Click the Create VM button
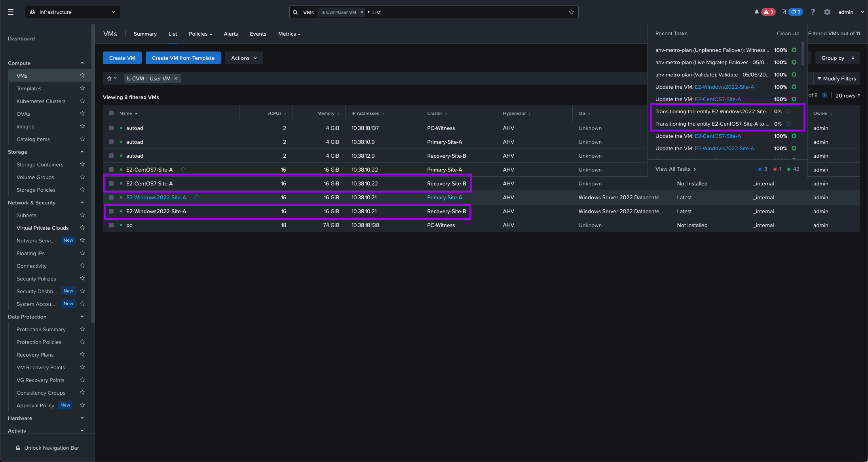This screenshot has height=462, width=868. tap(122, 58)
